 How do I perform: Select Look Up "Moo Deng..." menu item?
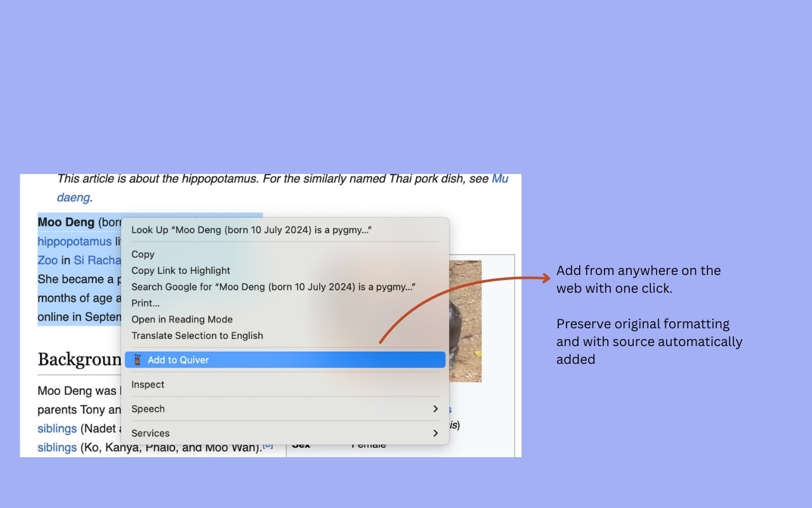[x=285, y=230]
